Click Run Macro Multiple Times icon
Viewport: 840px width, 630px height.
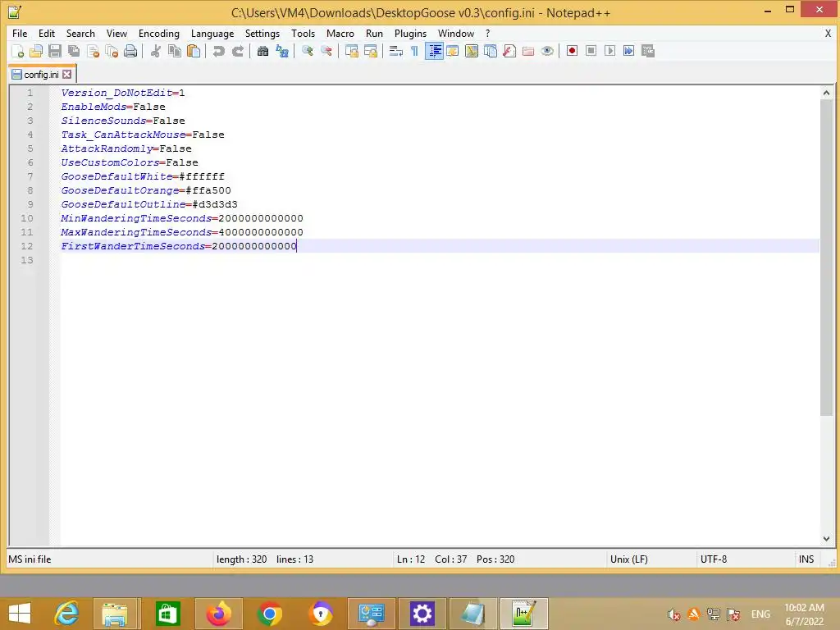coord(629,51)
